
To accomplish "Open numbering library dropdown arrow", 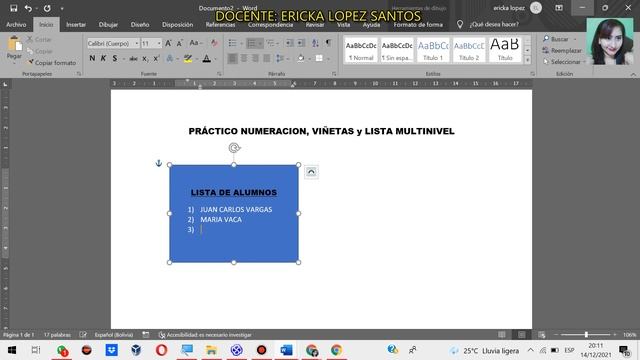I will (260, 43).
